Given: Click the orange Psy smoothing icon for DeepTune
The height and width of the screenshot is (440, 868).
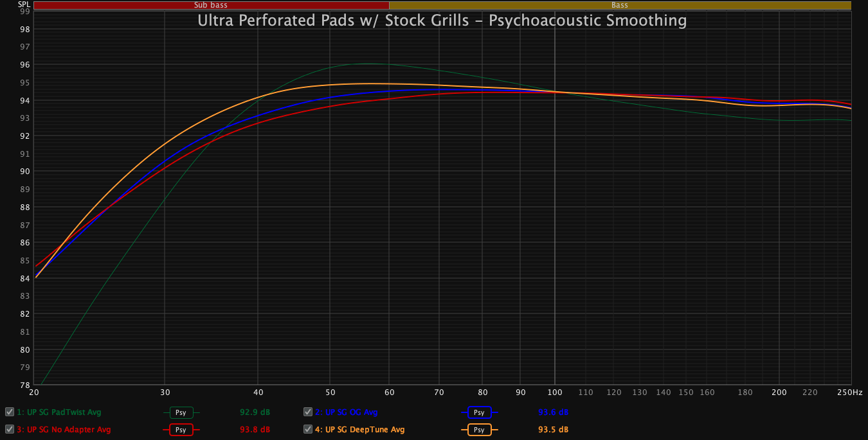Looking at the screenshot, I should [x=480, y=429].
